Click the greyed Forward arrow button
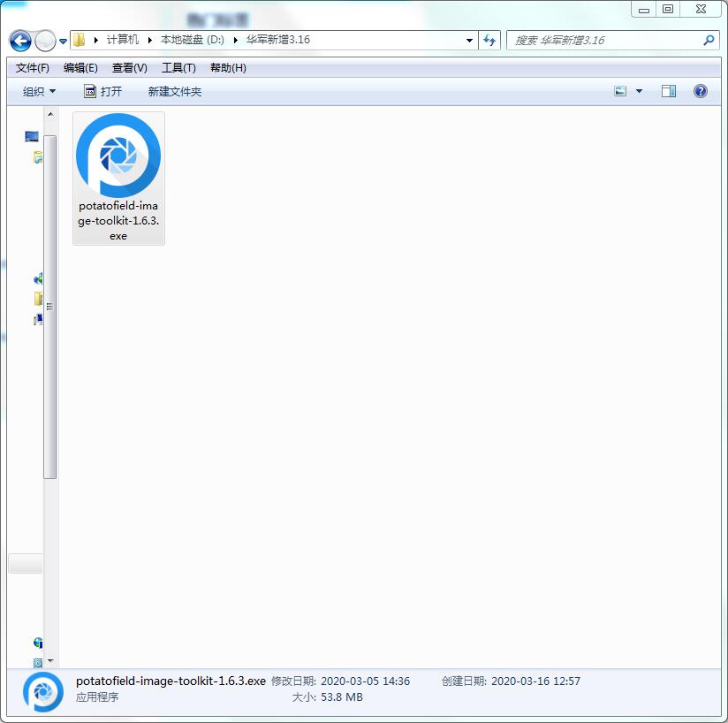Viewport: 728px width, 723px height. coord(45,41)
